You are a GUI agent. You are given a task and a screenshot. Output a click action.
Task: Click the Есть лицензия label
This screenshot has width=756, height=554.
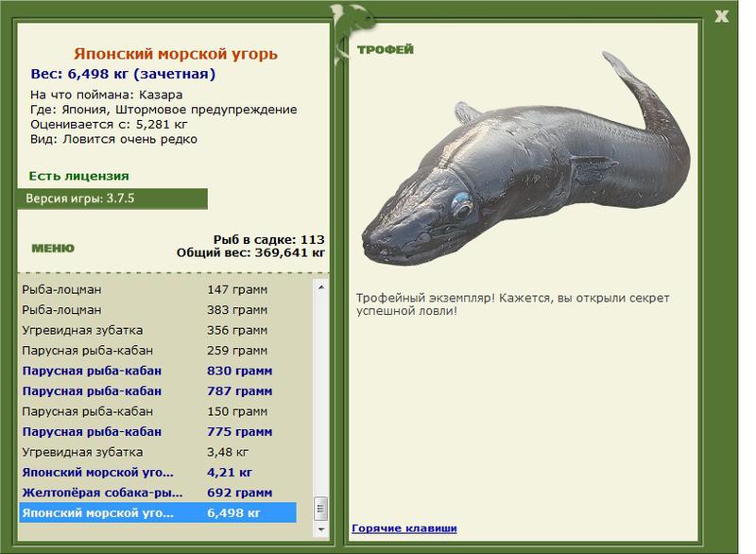point(78,176)
